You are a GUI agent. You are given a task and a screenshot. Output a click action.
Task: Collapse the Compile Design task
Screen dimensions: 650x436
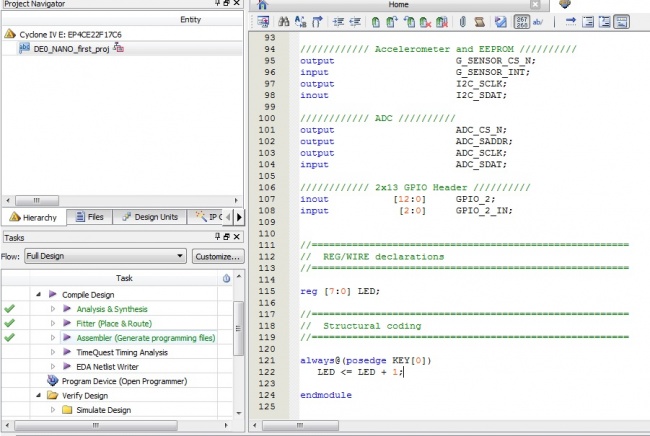click(39, 294)
